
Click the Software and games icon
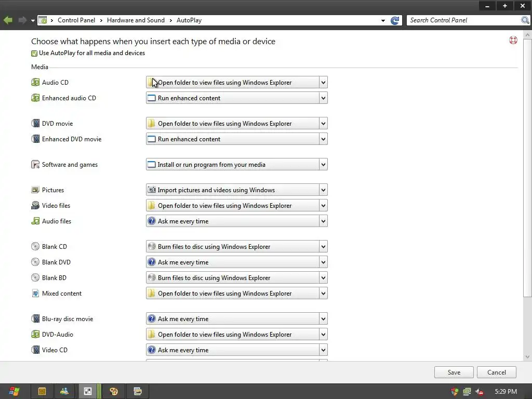(x=35, y=165)
